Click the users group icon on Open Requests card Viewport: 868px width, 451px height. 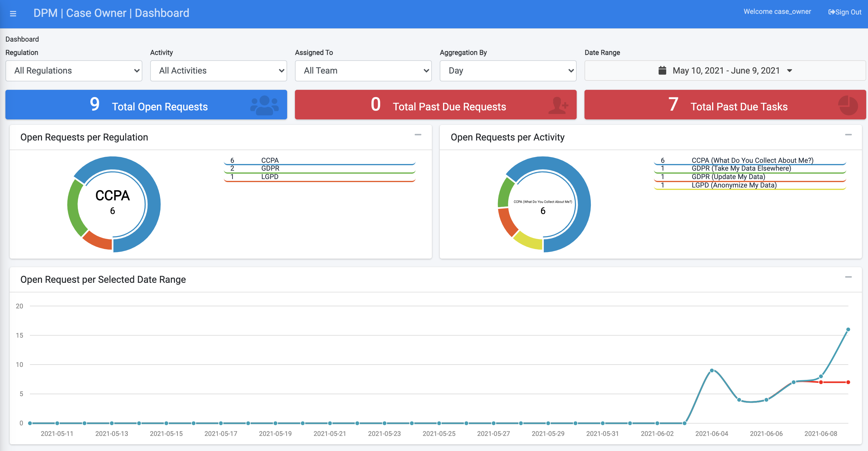coord(265,106)
